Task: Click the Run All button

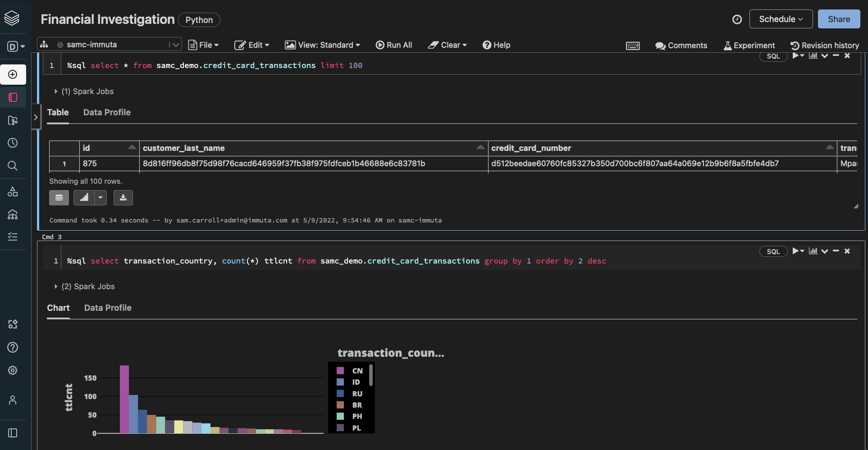Action: [394, 45]
